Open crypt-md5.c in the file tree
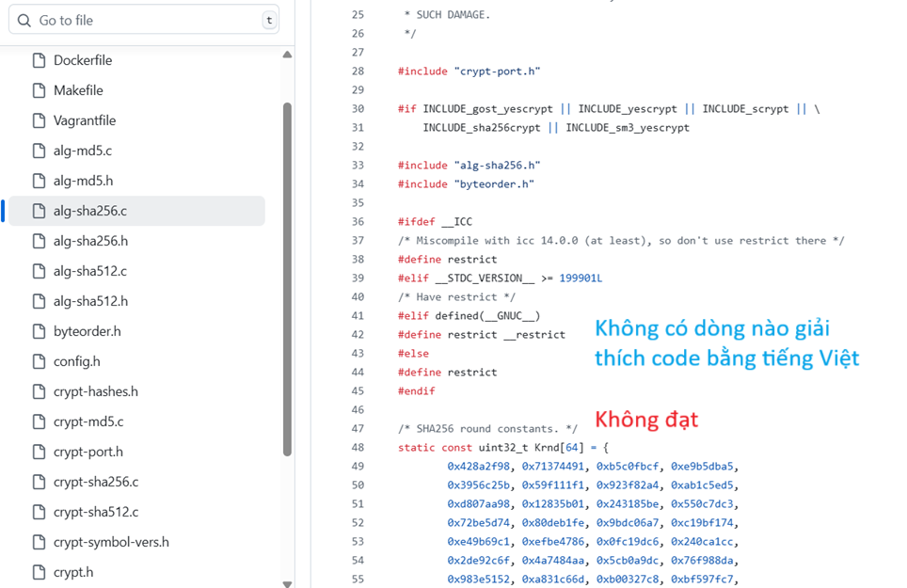 coord(88,421)
